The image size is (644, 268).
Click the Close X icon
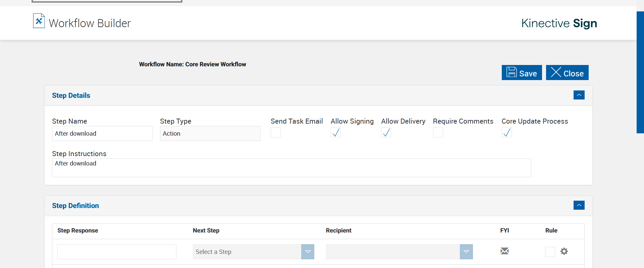point(556,72)
